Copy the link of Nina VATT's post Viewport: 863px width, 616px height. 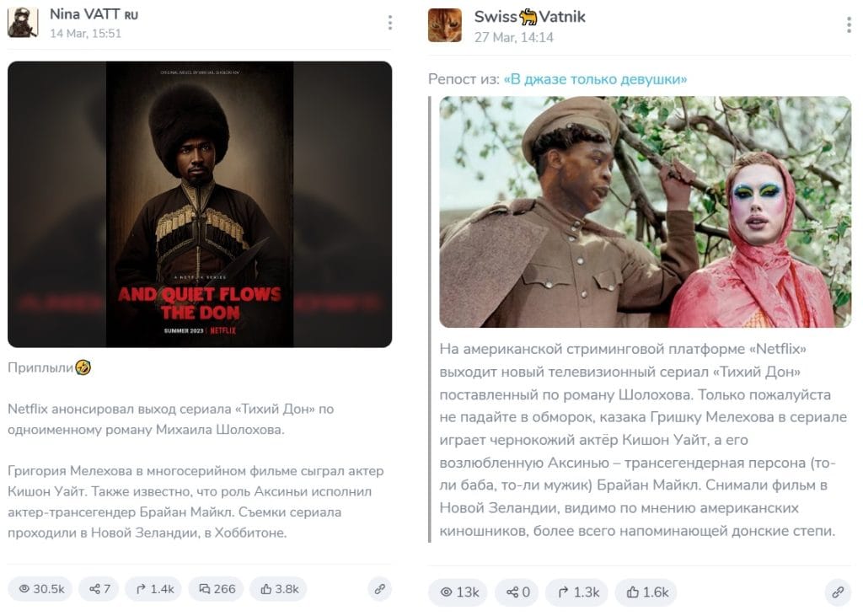(x=380, y=589)
